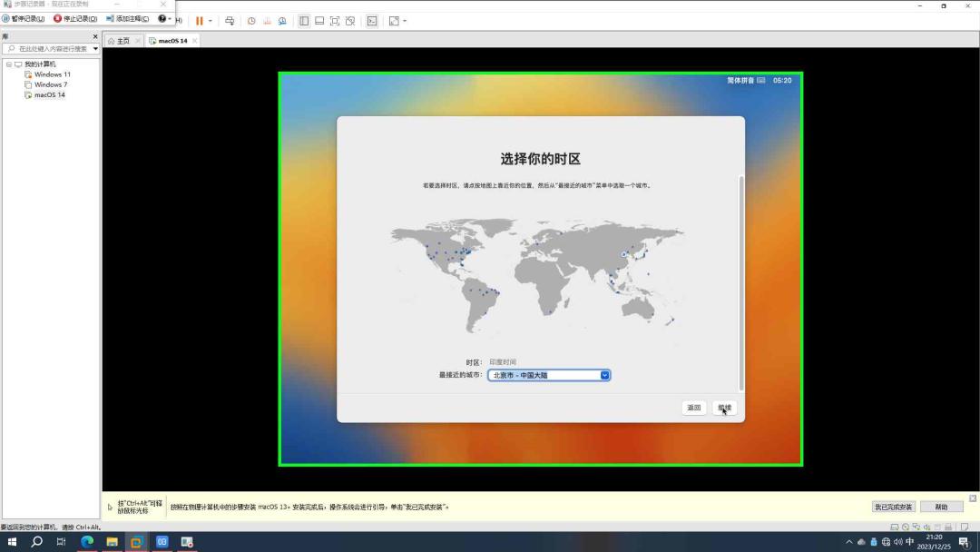Click the 继续 button to proceed
980x552 pixels.
724,408
